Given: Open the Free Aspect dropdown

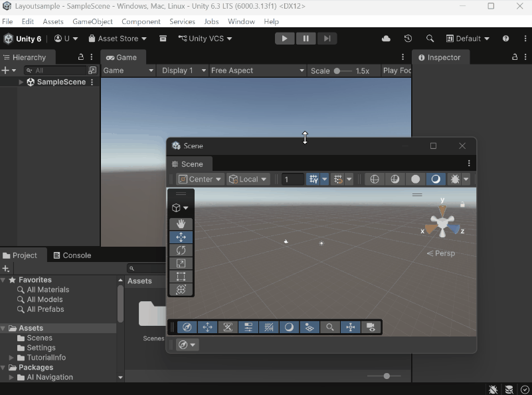Looking at the screenshot, I should click(x=257, y=70).
